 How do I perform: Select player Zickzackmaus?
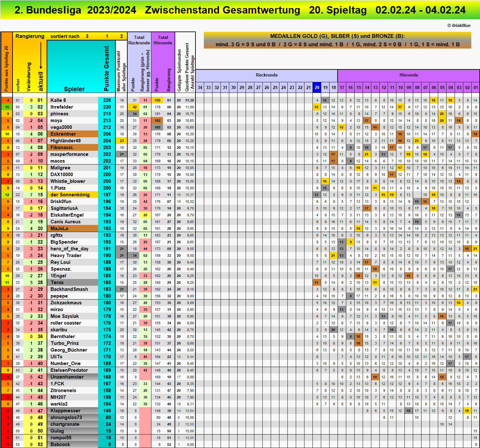point(66,303)
